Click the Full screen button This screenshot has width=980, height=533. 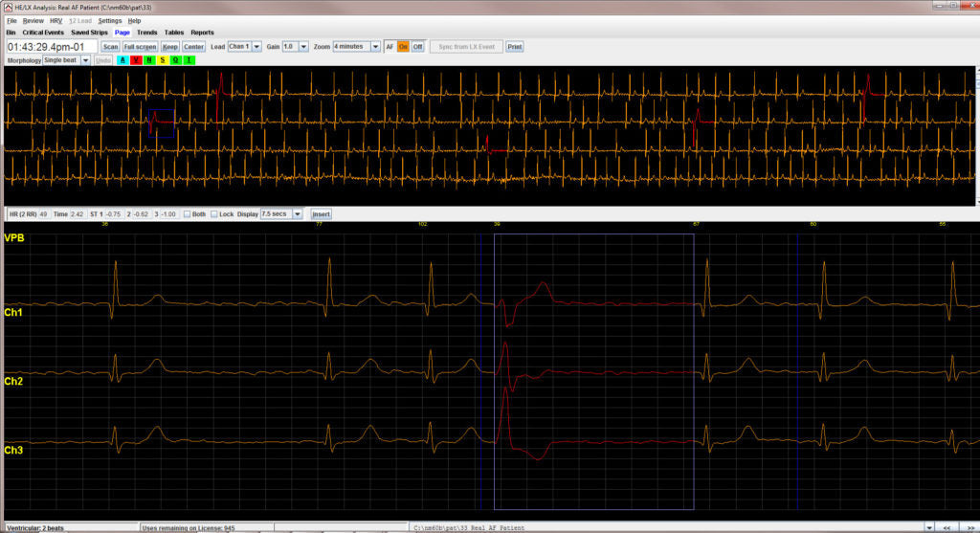coord(140,46)
